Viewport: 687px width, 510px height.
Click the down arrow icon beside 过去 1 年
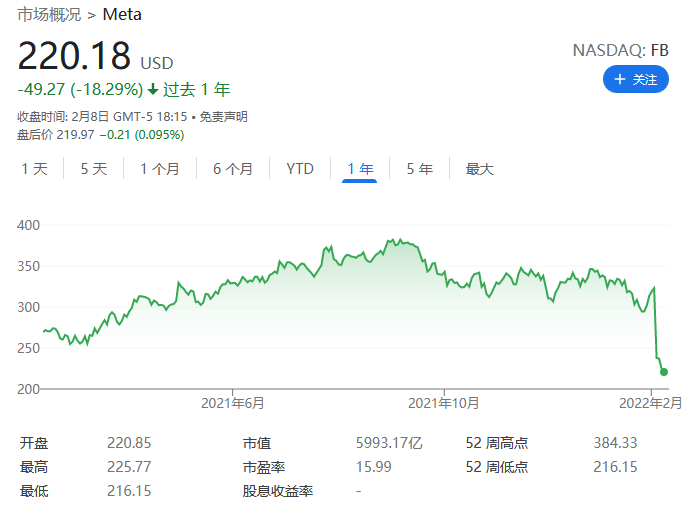click(152, 90)
